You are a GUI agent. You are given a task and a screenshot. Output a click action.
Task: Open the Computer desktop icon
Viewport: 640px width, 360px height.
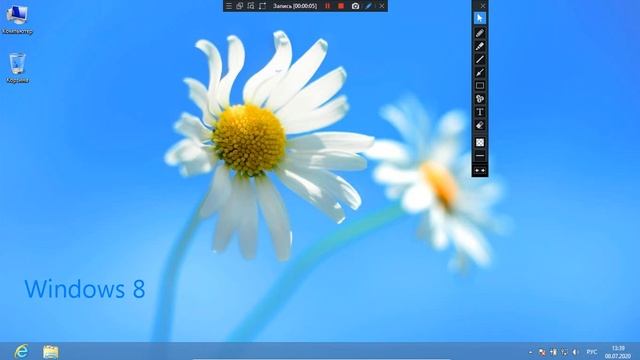tap(17, 19)
